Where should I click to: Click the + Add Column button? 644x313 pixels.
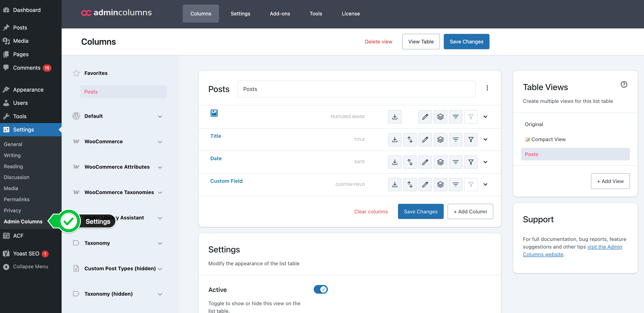tap(470, 211)
